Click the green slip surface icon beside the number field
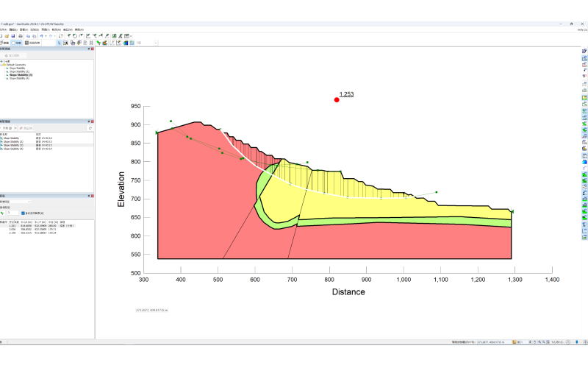Screen dimensions: 588x368 point(3,213)
